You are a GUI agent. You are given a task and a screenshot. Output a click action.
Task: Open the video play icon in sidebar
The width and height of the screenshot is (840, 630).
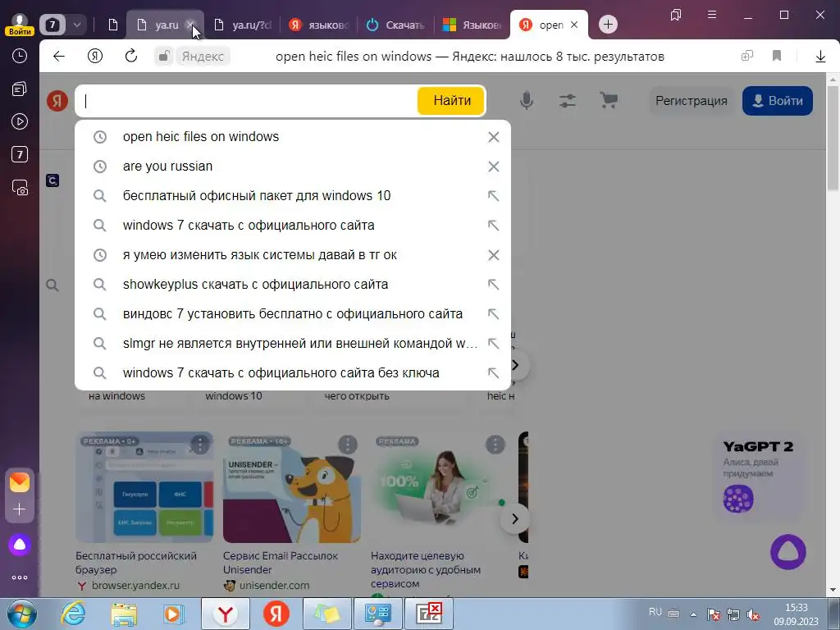pyautogui.click(x=20, y=121)
